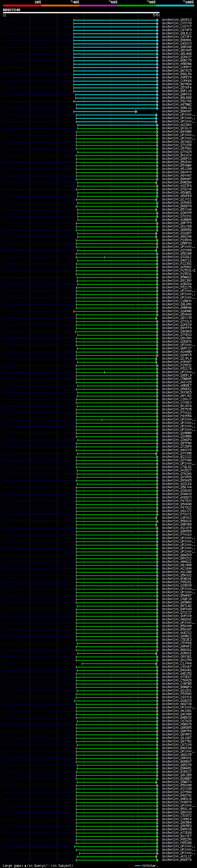This screenshot has width=197, height=868.
Task: Select the UniRef100_Q7SXG5 label
Action: pyautogui.click(x=176, y=145)
